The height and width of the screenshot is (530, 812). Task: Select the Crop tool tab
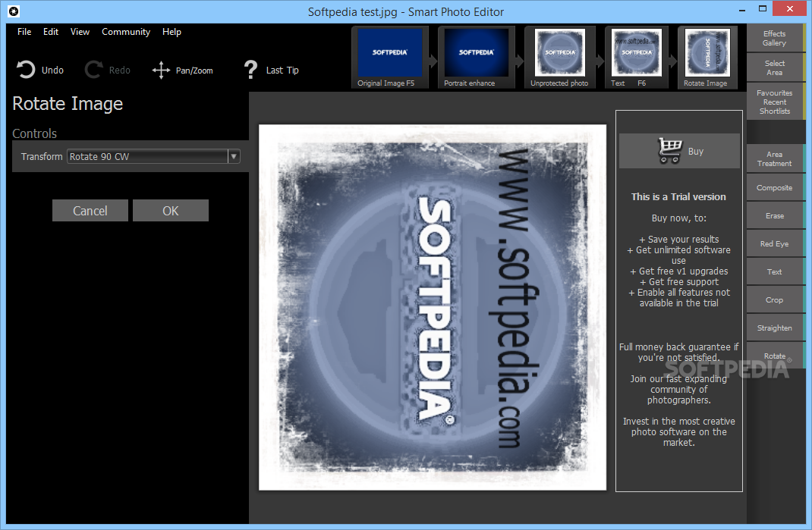tap(776, 299)
